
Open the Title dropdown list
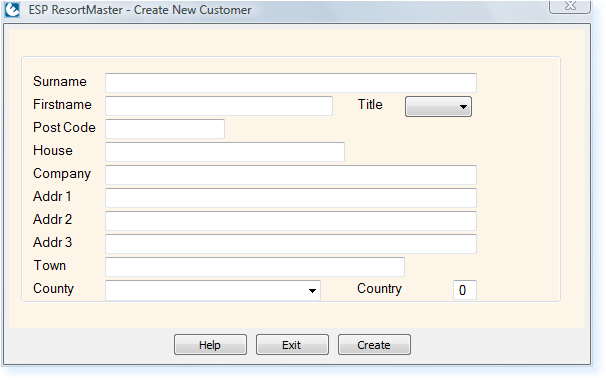[438, 106]
